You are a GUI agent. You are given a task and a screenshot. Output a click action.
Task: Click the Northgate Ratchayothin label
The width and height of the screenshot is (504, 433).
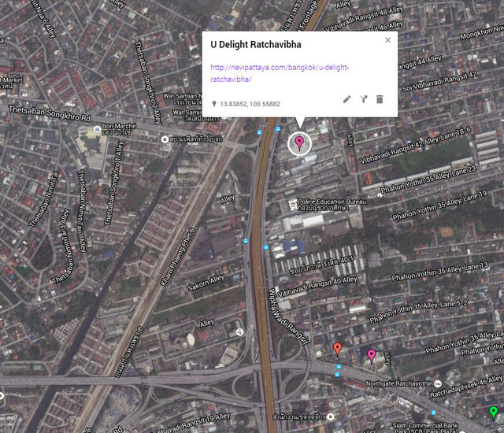(399, 383)
